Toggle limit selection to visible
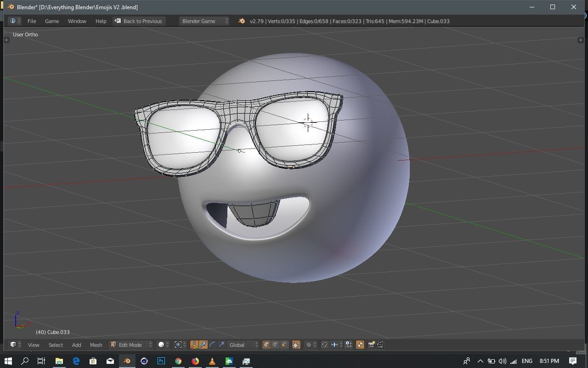The width and height of the screenshot is (588, 368). tap(296, 345)
